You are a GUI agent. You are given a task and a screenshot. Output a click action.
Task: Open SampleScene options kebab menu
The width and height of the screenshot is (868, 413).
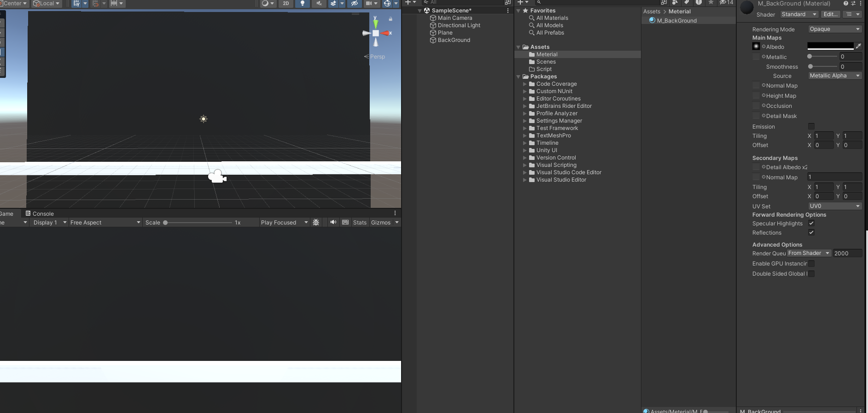point(508,11)
